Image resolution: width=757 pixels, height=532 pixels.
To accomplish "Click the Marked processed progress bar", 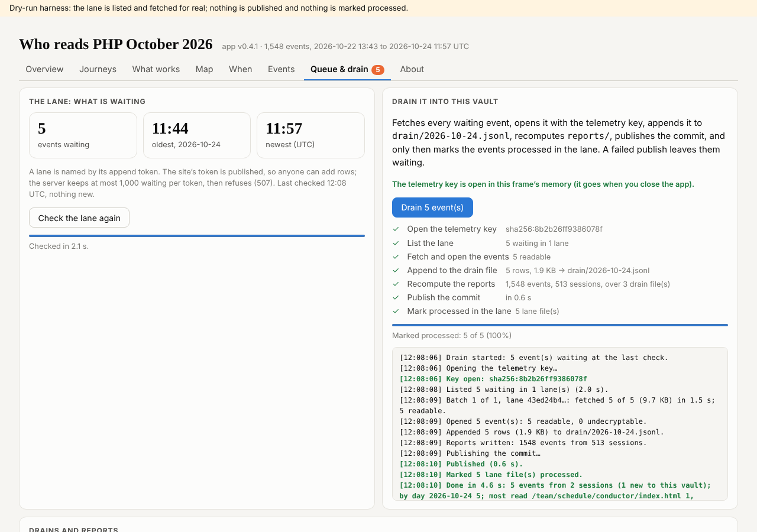I will [560, 325].
